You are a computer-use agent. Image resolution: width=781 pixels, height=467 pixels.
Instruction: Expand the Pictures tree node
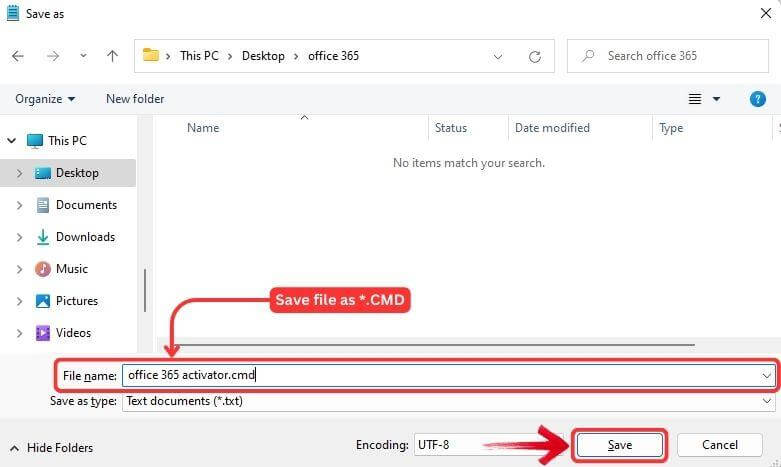pos(19,301)
